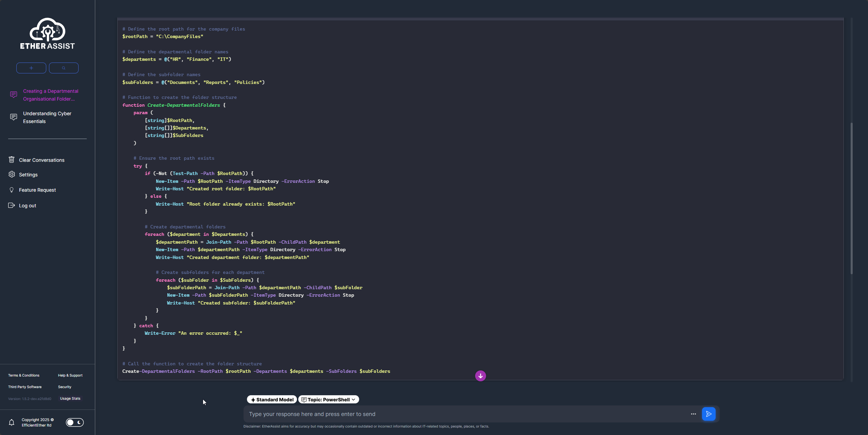Open Feature Request from the sidebar
The height and width of the screenshot is (435, 868).
(x=37, y=190)
